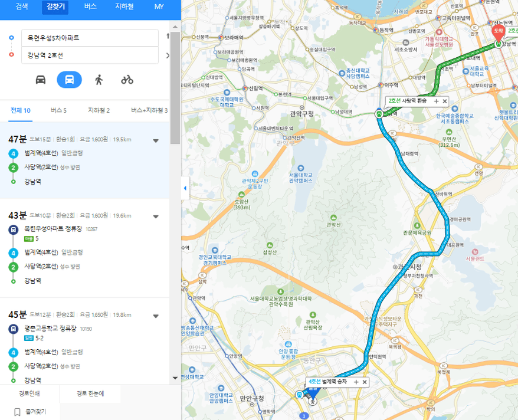Close the 사당역 환승 map popup
The width and height of the screenshot is (518, 420).
tap(445, 101)
